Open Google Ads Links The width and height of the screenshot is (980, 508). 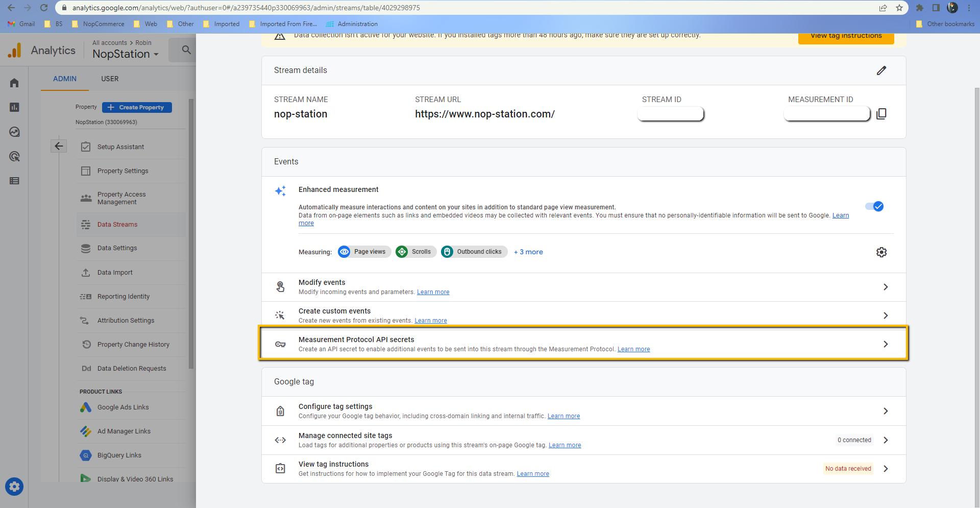pyautogui.click(x=132, y=407)
